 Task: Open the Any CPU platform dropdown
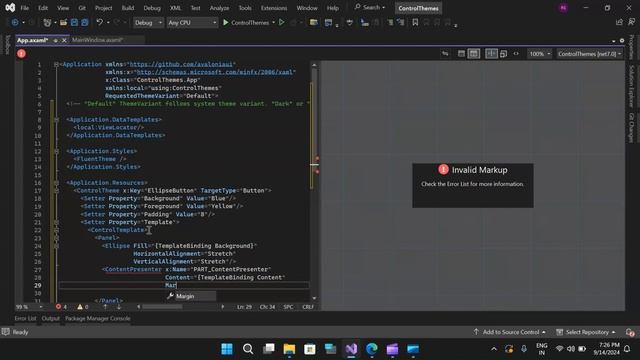pyautogui.click(x=192, y=23)
